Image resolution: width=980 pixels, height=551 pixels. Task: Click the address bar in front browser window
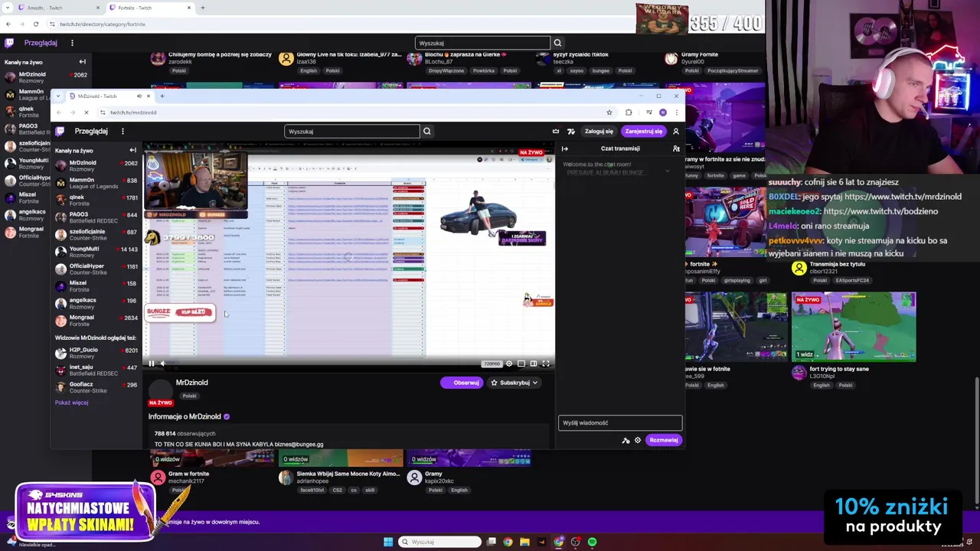coord(352,112)
